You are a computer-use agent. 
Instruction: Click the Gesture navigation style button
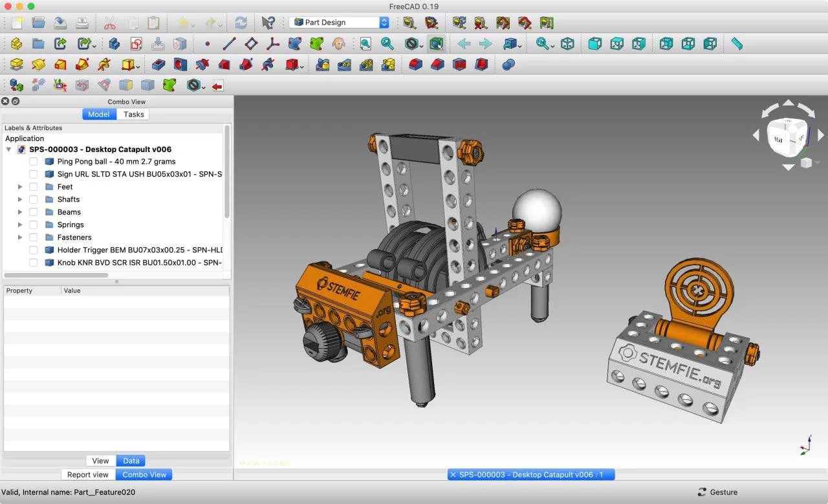(717, 492)
